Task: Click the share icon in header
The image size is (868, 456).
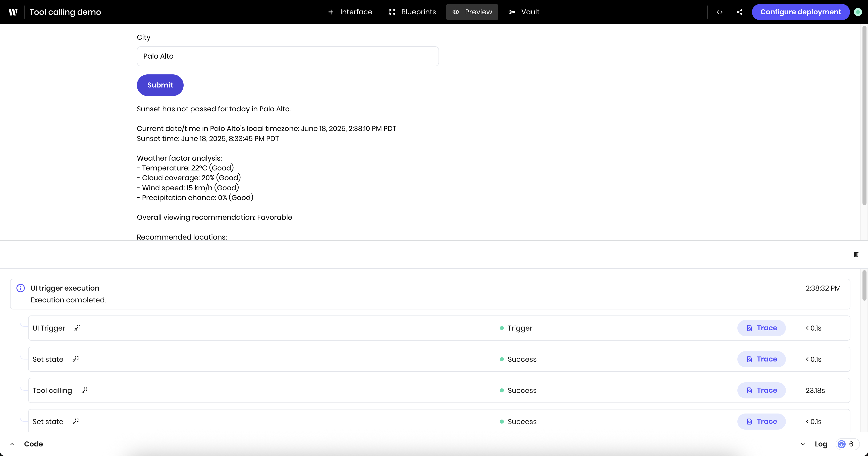Action: pos(740,12)
